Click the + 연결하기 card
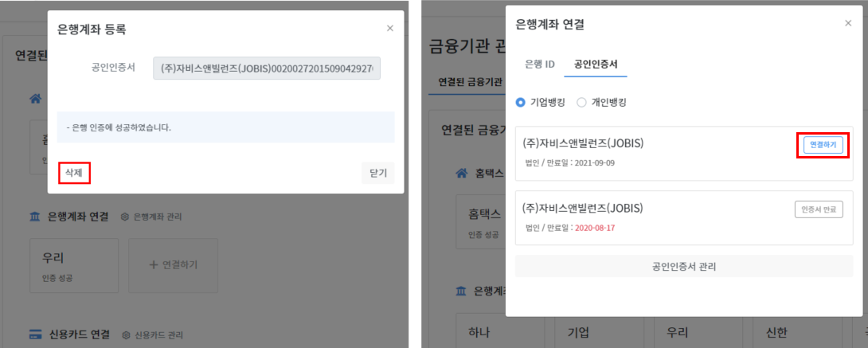Image resolution: width=868 pixels, height=348 pixels. pos(174,265)
